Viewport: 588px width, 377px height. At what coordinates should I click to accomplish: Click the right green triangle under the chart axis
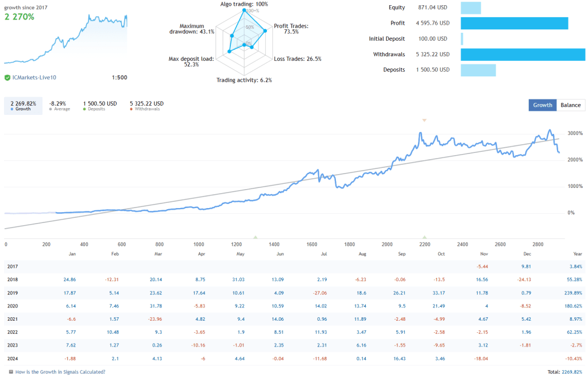(x=424, y=236)
